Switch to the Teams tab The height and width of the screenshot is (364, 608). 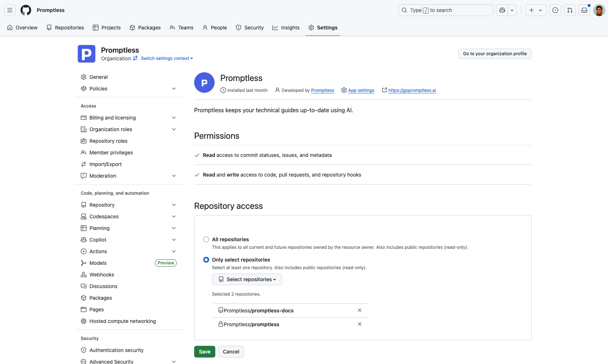click(x=181, y=28)
